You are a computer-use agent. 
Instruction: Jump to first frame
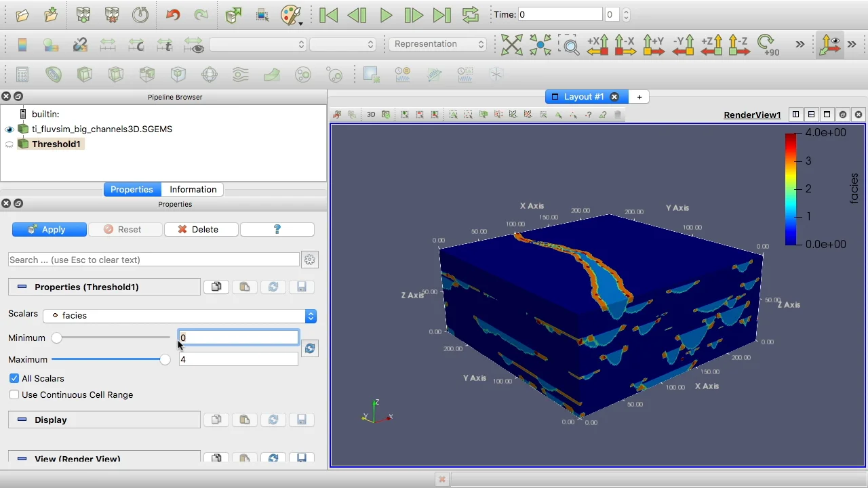[x=329, y=15]
